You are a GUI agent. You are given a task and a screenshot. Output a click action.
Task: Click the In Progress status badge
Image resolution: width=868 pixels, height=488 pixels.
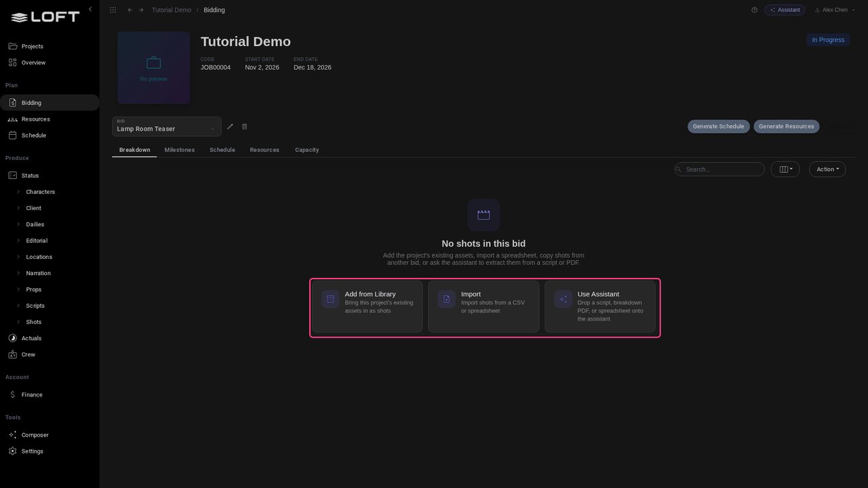pyautogui.click(x=828, y=40)
